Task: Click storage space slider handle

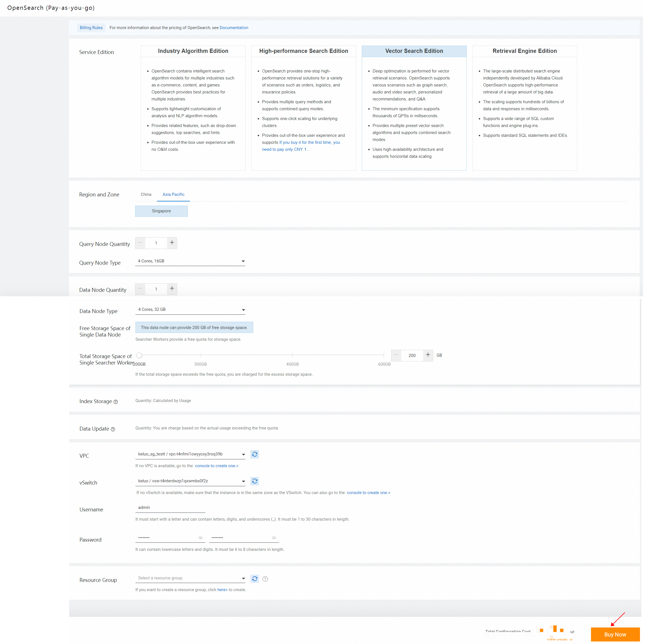Action: [139, 355]
